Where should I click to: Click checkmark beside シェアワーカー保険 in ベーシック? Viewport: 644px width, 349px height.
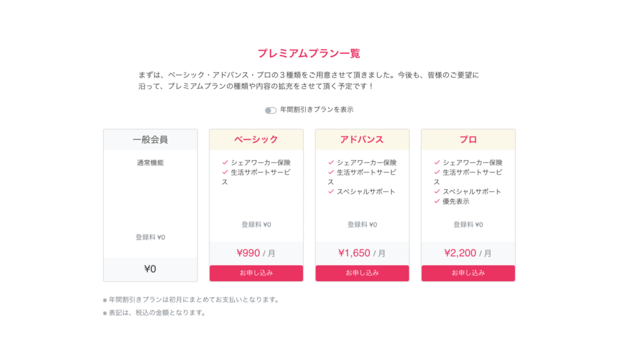[225, 163]
